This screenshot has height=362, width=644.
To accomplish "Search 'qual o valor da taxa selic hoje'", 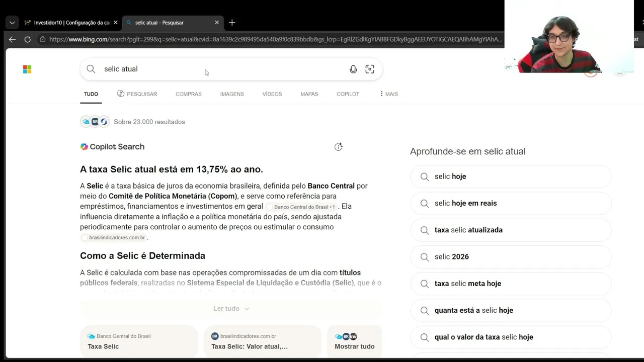I will tap(511, 337).
